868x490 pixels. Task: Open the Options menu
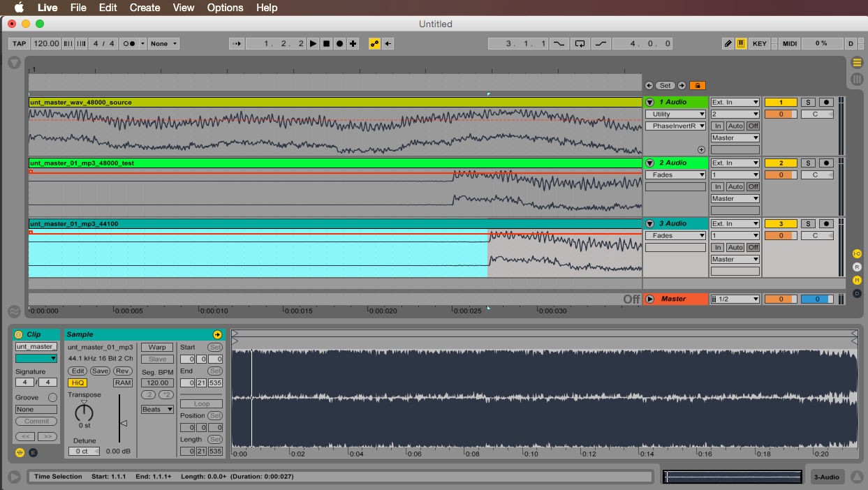(225, 8)
